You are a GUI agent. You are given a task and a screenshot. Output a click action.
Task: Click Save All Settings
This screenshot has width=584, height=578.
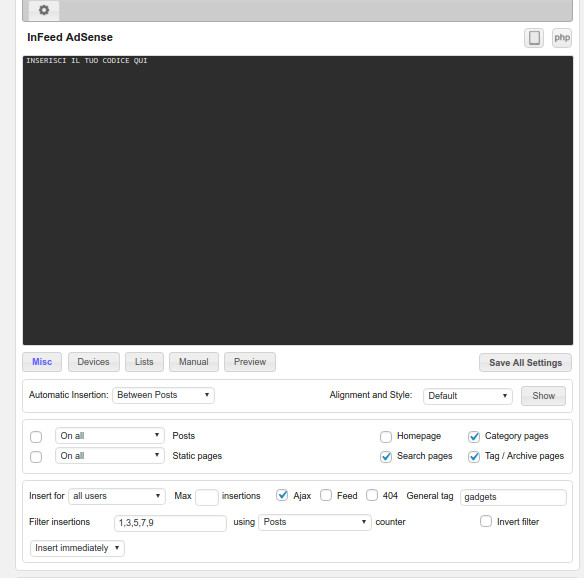(525, 363)
